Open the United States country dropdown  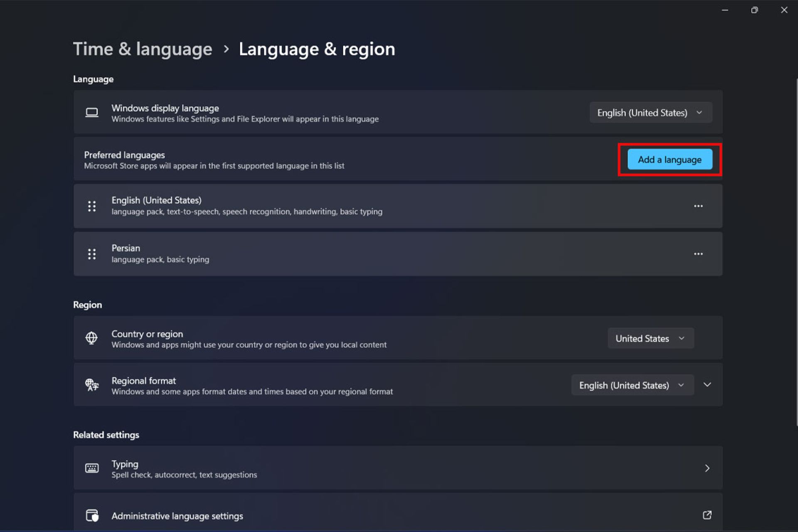pyautogui.click(x=650, y=338)
